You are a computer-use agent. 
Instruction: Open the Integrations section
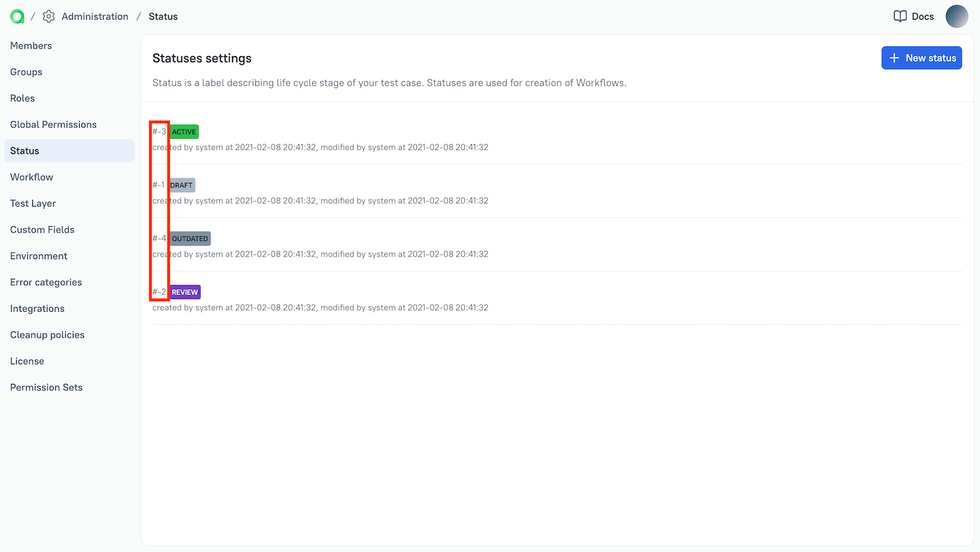click(x=36, y=308)
